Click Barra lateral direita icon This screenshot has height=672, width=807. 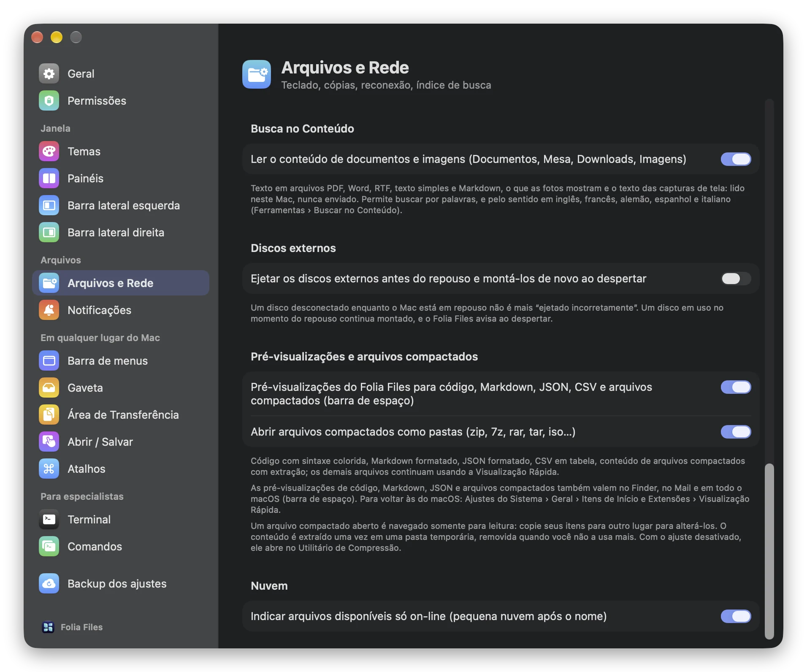pos(49,233)
